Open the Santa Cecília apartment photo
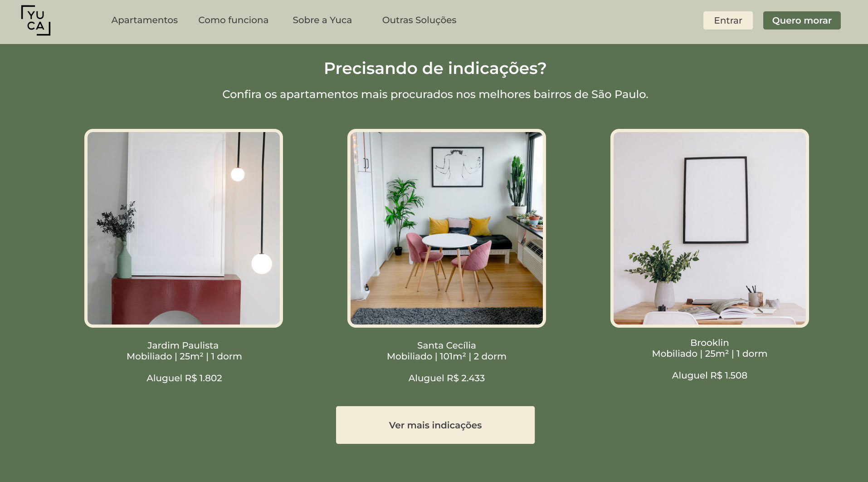The width and height of the screenshot is (868, 482). click(447, 228)
